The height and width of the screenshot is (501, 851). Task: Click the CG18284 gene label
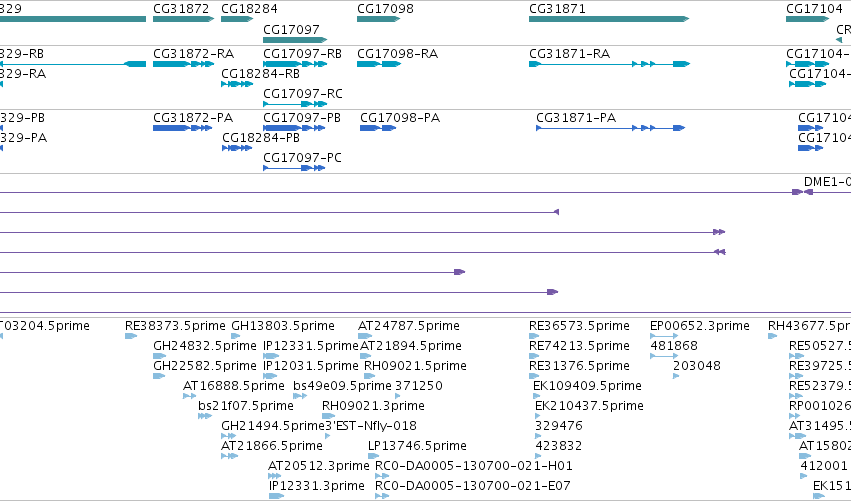[249, 9]
